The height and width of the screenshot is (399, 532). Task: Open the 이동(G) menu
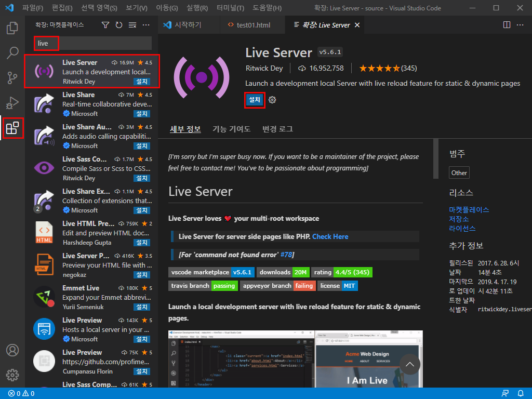coord(167,8)
